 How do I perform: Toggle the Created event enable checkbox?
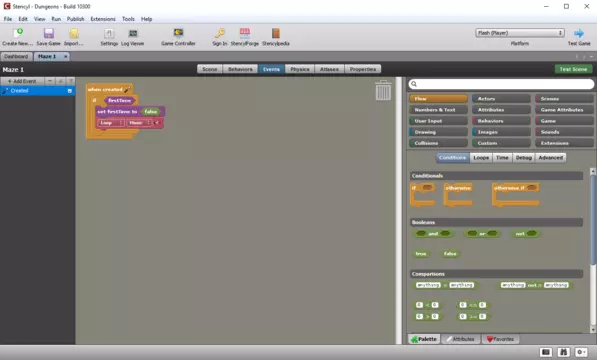(70, 91)
